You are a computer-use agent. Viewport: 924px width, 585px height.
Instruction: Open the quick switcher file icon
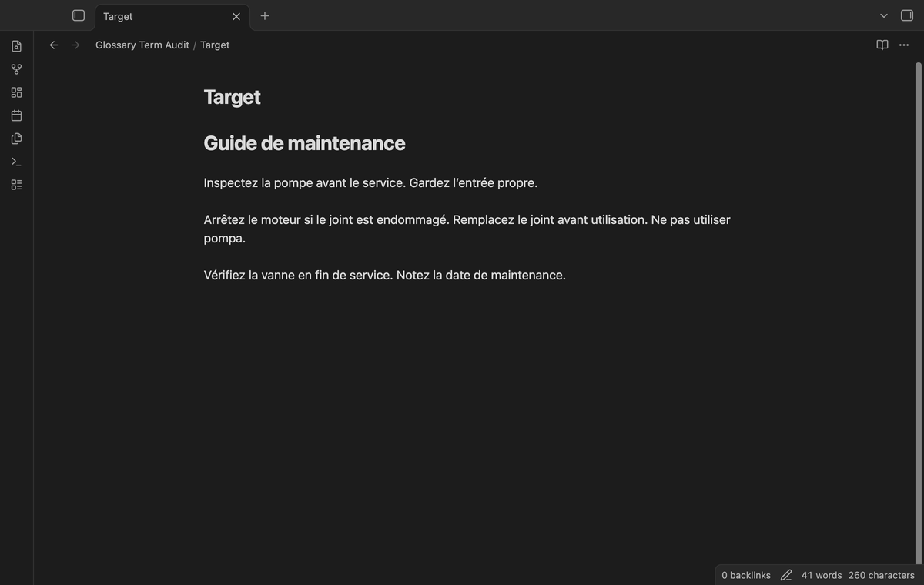click(16, 46)
